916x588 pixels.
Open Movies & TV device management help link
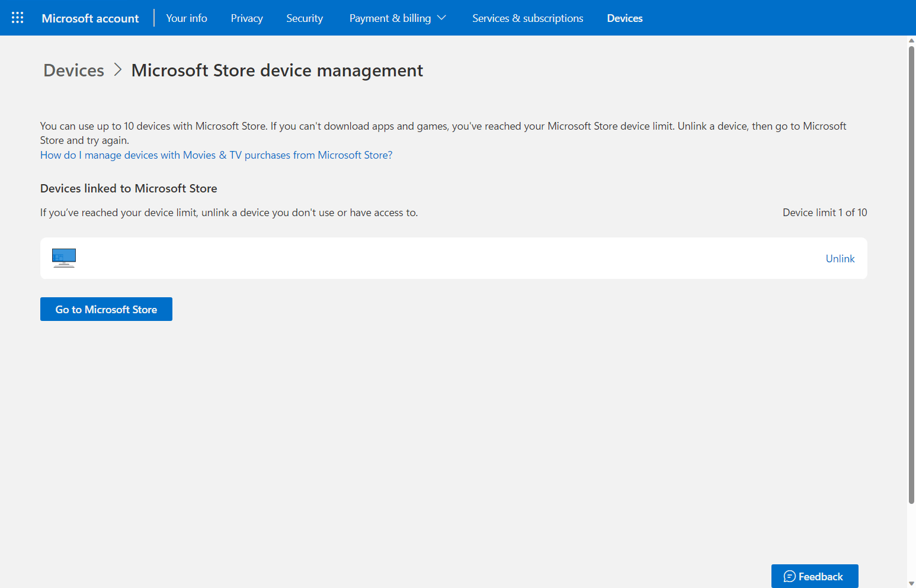pos(216,155)
